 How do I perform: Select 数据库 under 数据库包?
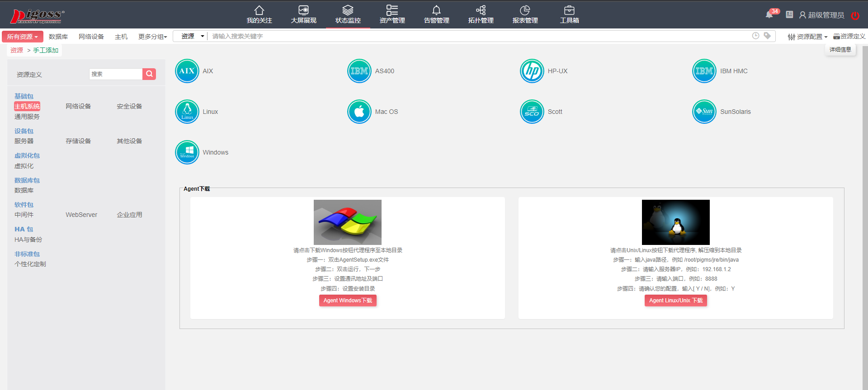(24, 190)
